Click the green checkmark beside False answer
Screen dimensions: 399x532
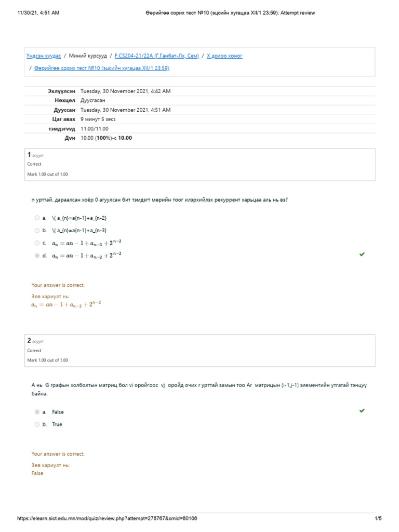[362, 411]
